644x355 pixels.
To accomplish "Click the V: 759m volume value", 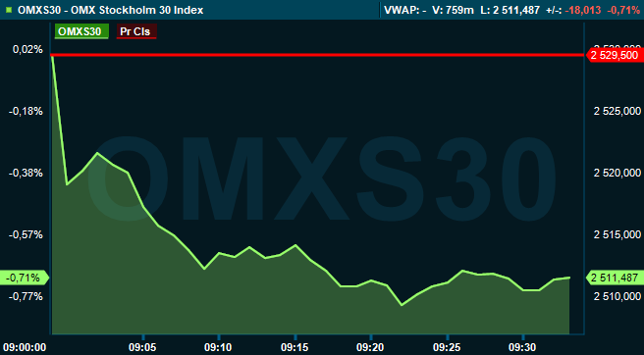I will click(x=453, y=10).
